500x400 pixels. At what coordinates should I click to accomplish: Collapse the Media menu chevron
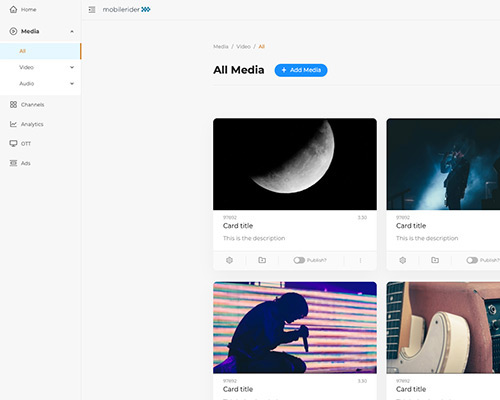[72, 31]
